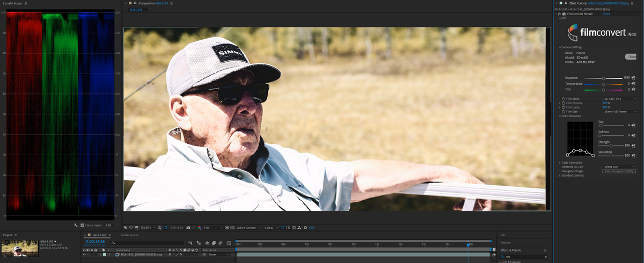The width and height of the screenshot is (644, 263).
Task: Toggle the fast previews icon
Action: pyautogui.click(x=288, y=228)
